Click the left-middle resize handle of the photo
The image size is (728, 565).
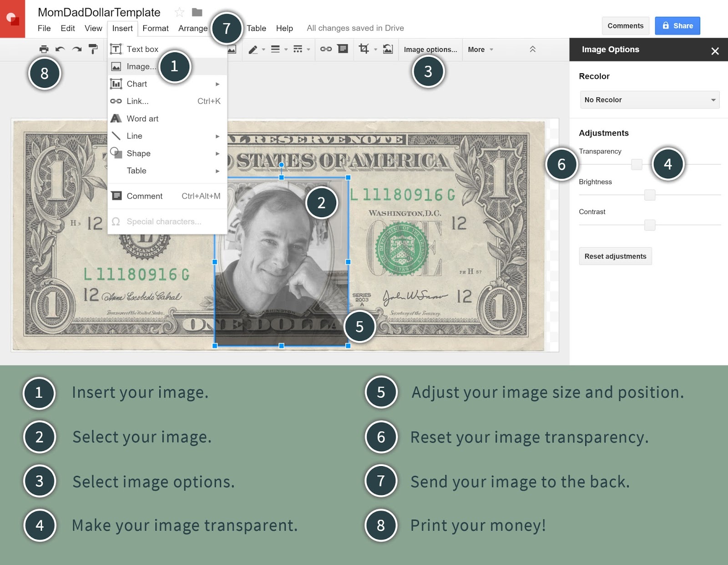215,262
